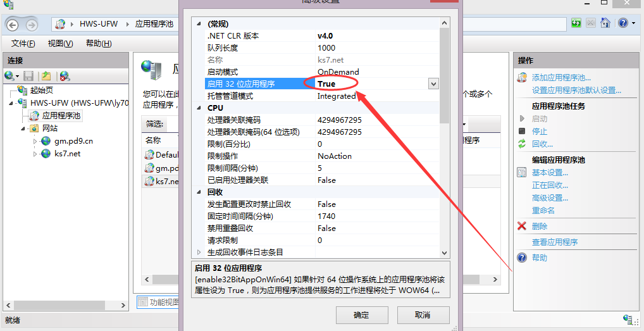Click the 处理器关联掩码(64 位选项) value 4294967295
Screen dimensions: 644x331
click(339, 132)
